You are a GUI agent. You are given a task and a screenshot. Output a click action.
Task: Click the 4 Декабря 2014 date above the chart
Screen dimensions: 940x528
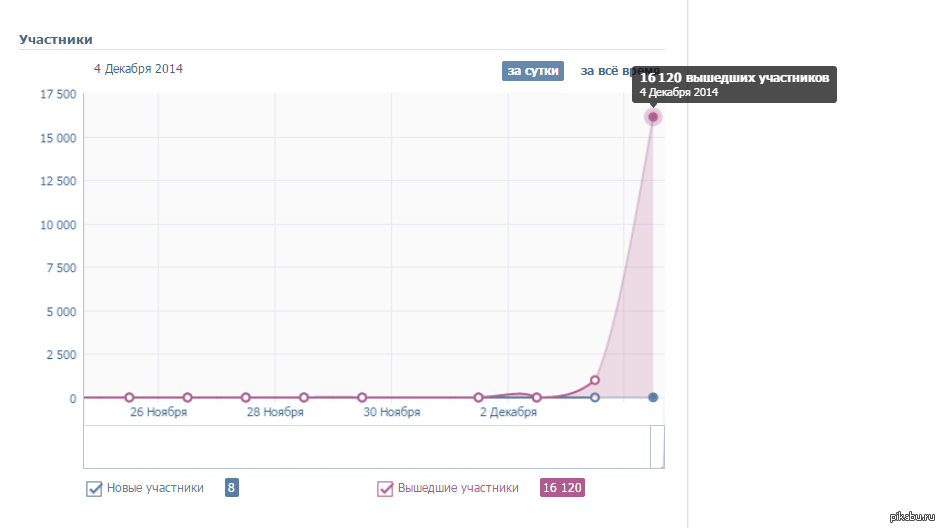tap(138, 69)
